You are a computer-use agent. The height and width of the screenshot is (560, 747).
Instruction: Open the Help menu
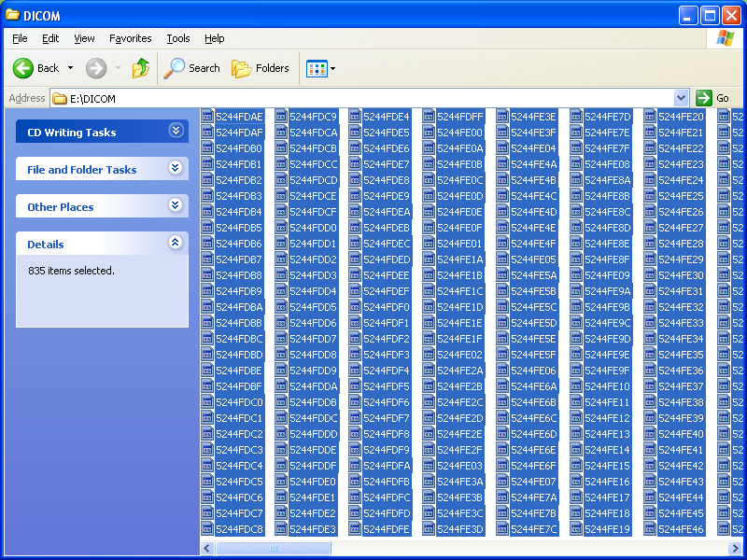coord(215,38)
